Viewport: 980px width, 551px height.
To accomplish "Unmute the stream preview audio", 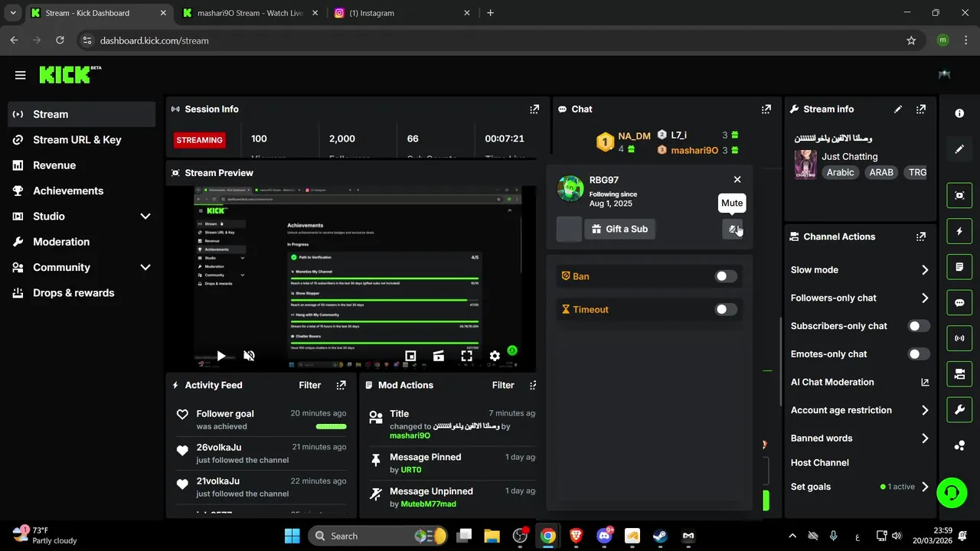I will 249,356.
